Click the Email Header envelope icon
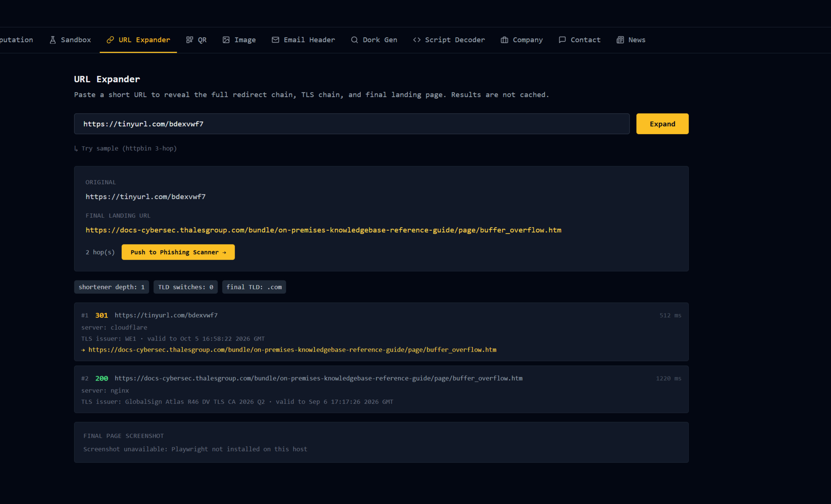 click(x=275, y=40)
